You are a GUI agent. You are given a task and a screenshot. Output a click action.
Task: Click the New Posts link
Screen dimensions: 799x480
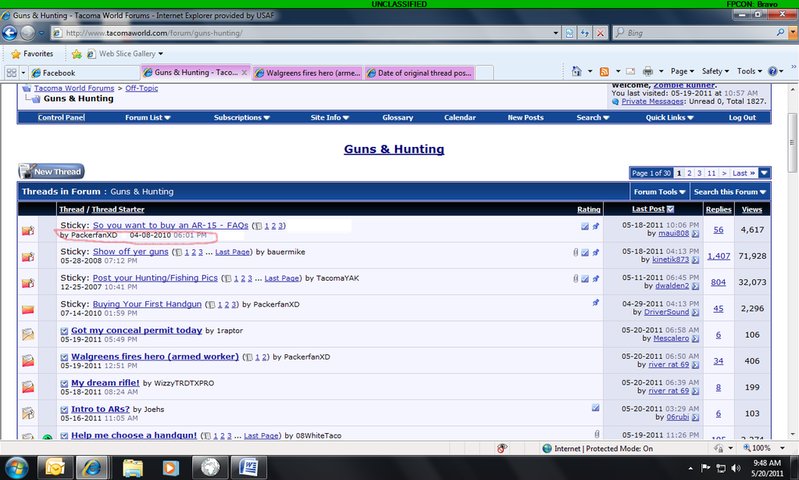pos(525,118)
